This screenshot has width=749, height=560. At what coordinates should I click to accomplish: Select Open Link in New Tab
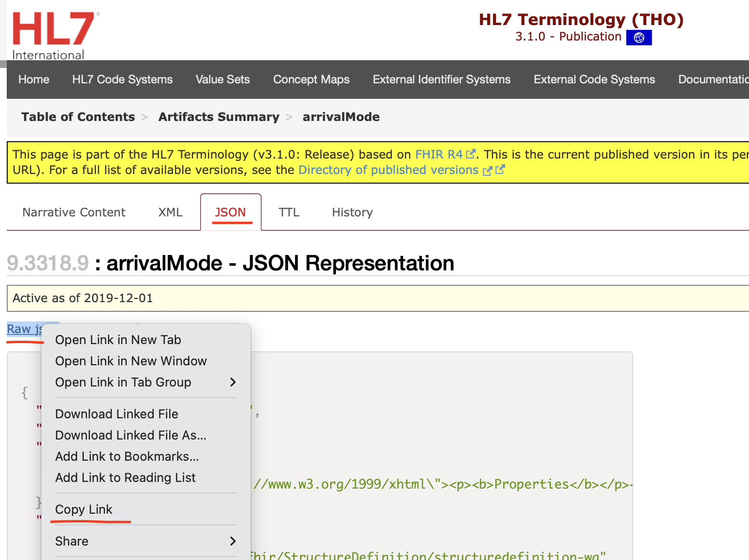pos(118,340)
